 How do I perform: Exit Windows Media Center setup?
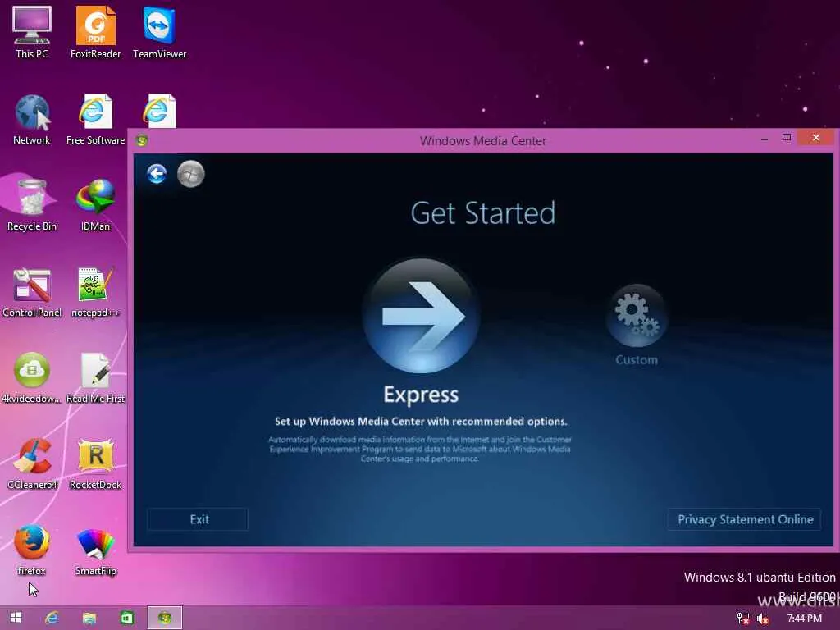coord(198,519)
